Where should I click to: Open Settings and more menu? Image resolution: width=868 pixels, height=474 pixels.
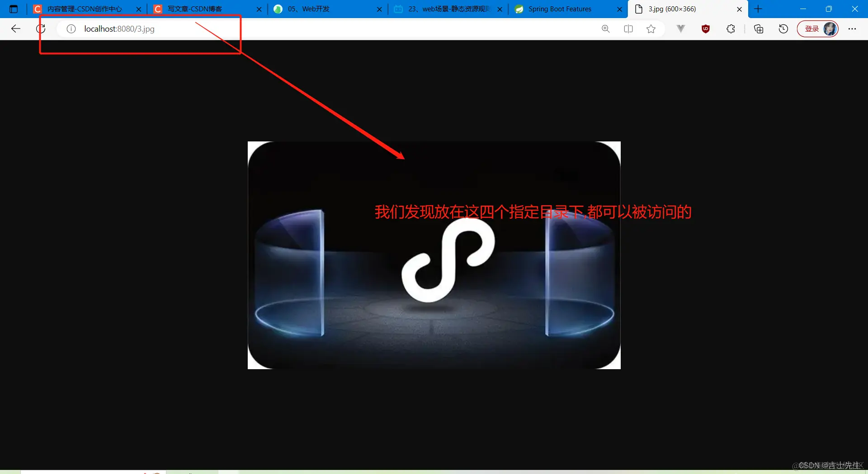point(852,29)
